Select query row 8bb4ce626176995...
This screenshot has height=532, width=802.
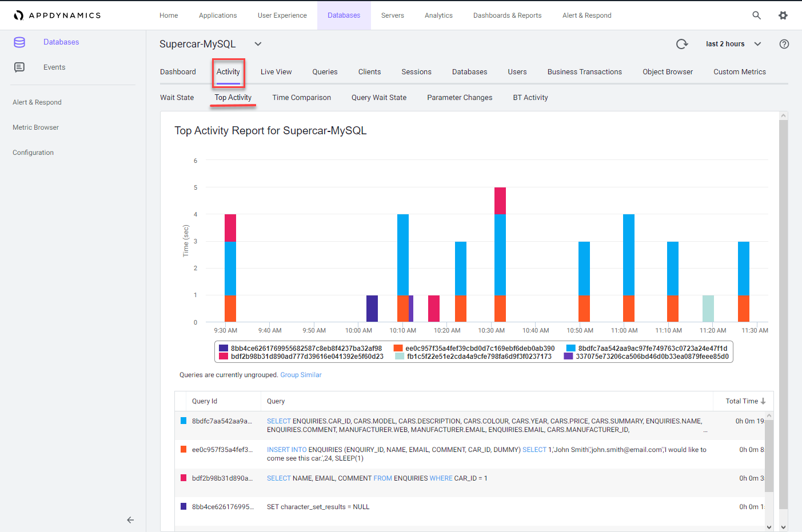pyautogui.click(x=470, y=511)
